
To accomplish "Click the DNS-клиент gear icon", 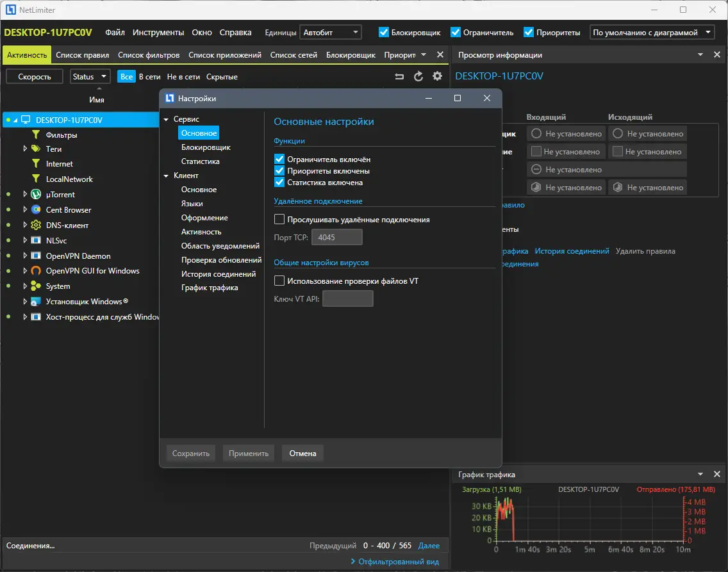I will 36,225.
